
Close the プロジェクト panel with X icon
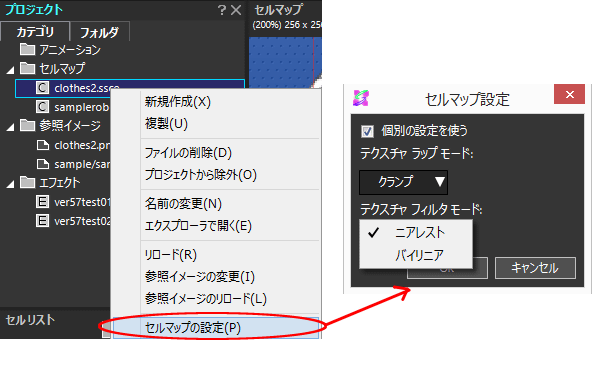click(x=236, y=10)
